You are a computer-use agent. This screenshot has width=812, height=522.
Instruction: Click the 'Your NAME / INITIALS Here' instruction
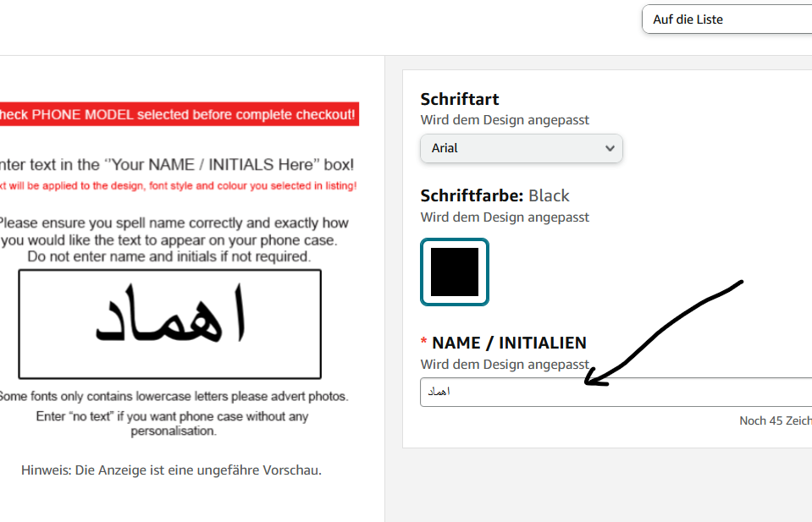177,164
